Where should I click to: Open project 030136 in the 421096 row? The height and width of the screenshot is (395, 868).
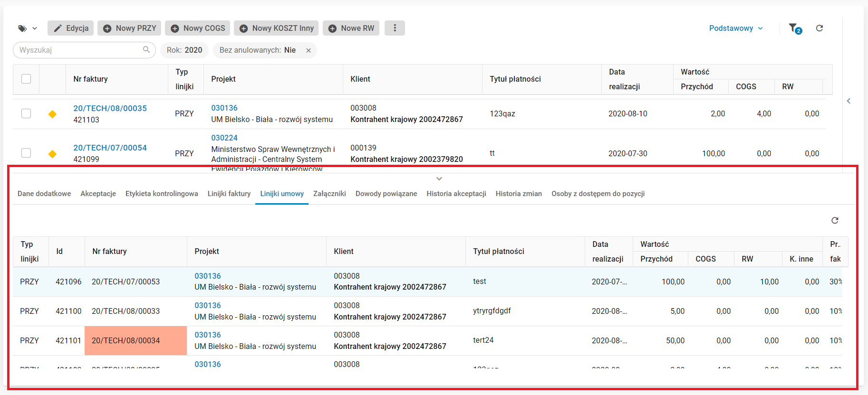[208, 276]
